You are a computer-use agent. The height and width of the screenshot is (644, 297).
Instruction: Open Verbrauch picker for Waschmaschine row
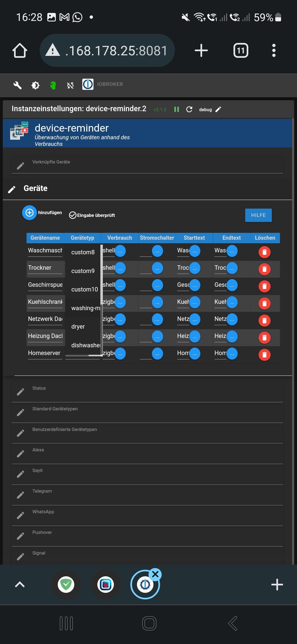(x=120, y=251)
